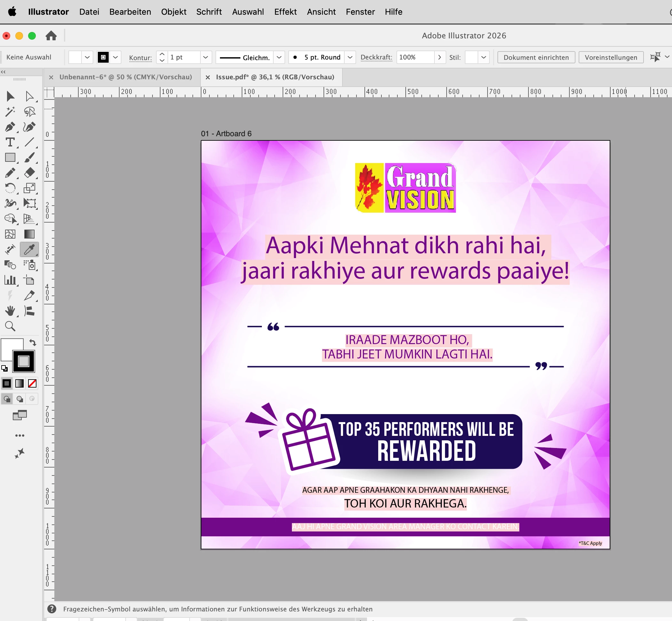Reset to default fill and stroke
The height and width of the screenshot is (621, 672).
click(x=4, y=368)
